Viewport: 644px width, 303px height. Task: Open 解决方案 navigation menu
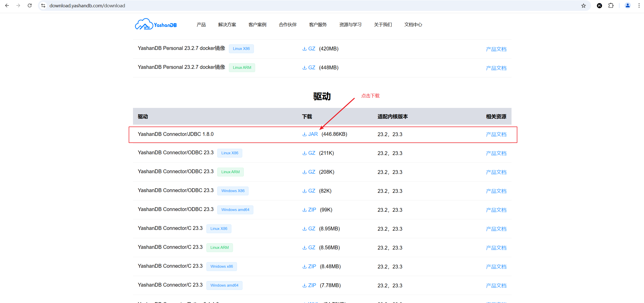(x=227, y=24)
